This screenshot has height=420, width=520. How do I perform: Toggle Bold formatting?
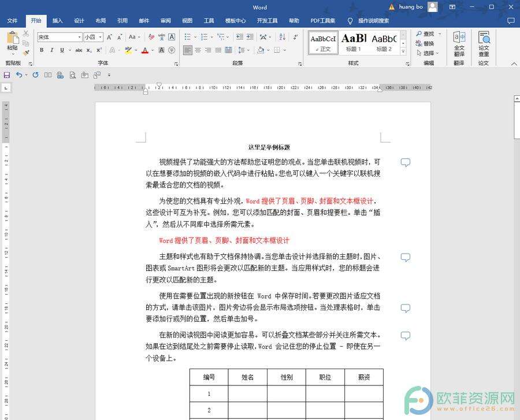tap(42, 50)
